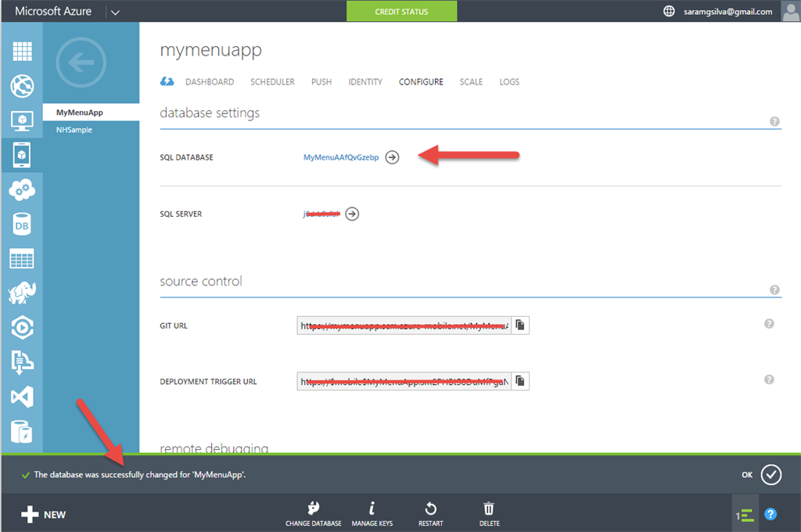Screen dimensions: 801x532
Task: Go back using the circled arrow
Action: coord(81,63)
